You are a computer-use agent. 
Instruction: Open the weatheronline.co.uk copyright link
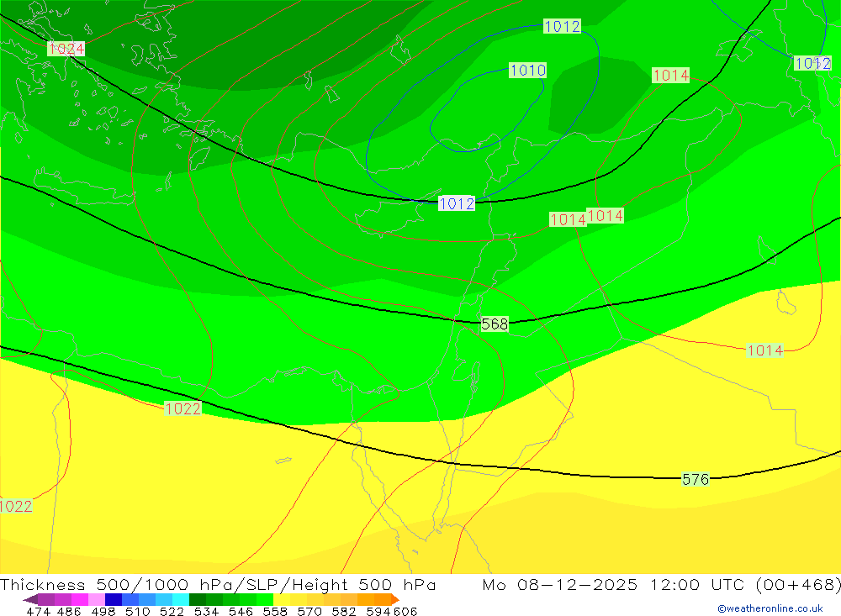[770, 608]
